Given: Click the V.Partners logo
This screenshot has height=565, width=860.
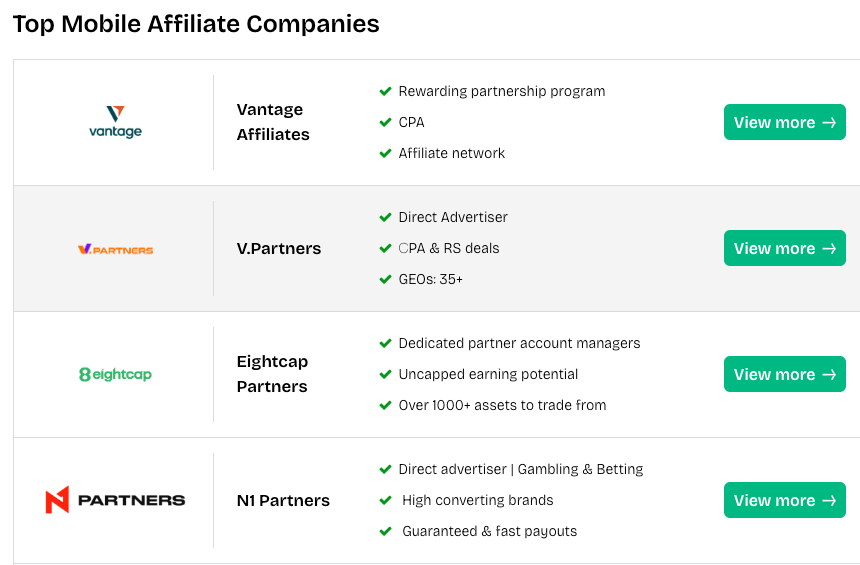Looking at the screenshot, I should pos(115,249).
